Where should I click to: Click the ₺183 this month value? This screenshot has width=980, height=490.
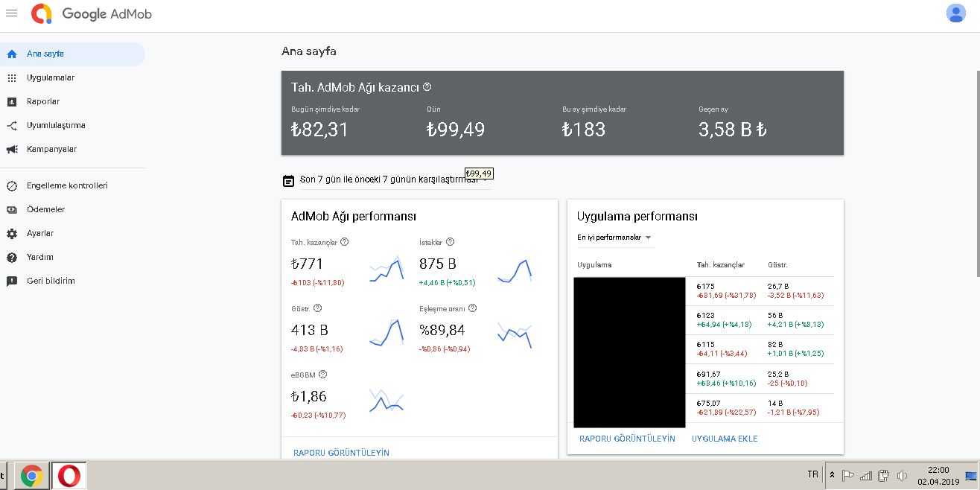584,130
